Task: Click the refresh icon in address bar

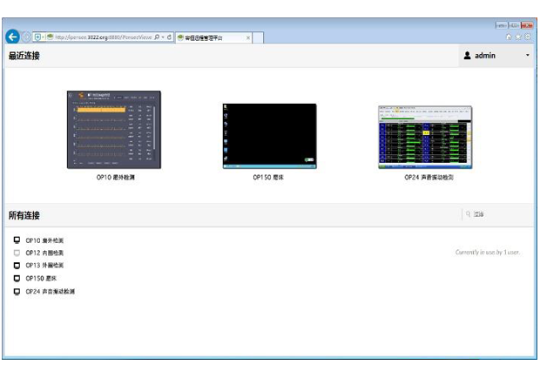Action: [x=168, y=38]
